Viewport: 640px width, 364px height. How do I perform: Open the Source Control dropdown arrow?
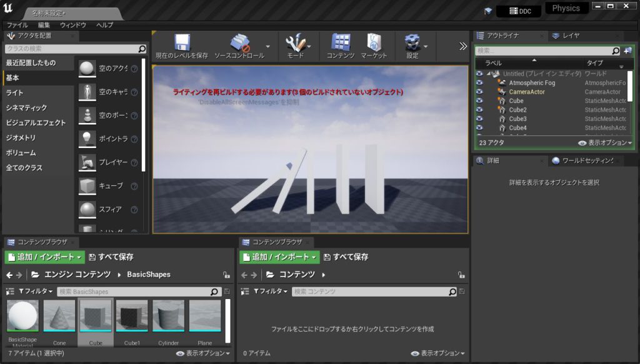[267, 46]
